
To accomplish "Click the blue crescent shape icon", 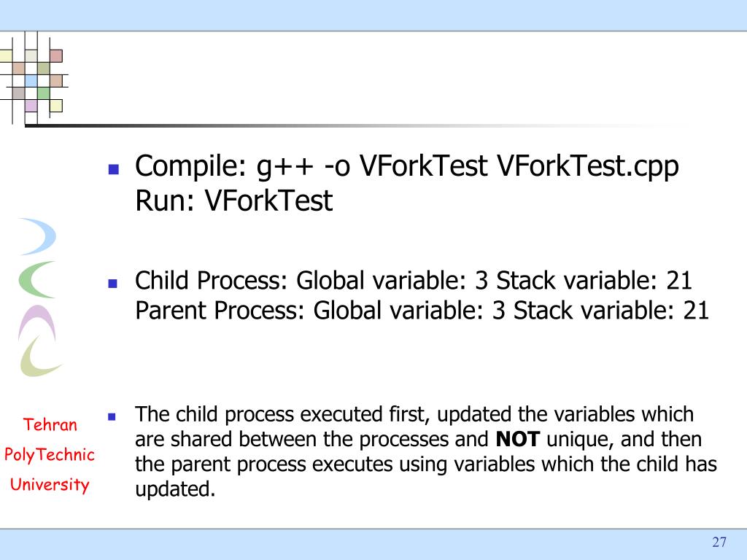I will pyautogui.click(x=41, y=236).
